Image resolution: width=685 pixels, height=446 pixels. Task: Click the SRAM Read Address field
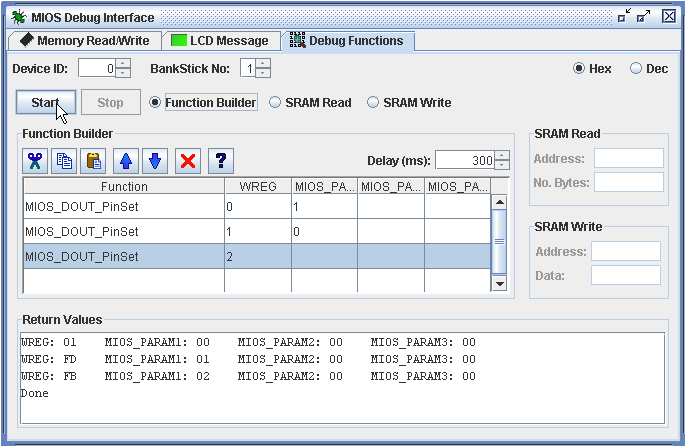[629, 158]
